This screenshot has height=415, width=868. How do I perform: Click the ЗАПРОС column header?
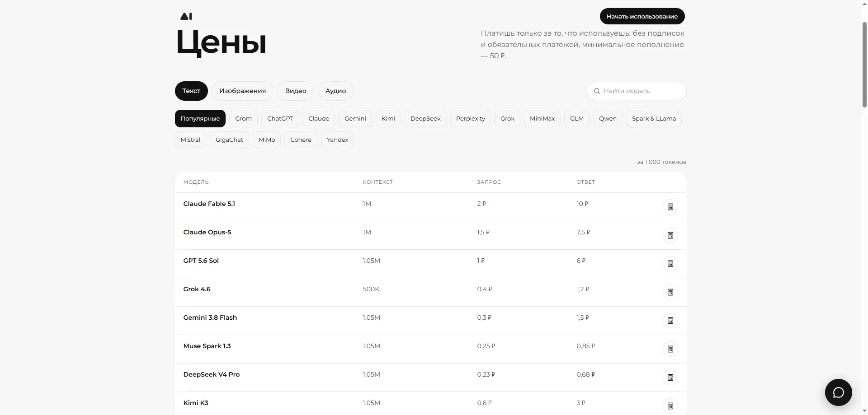tap(489, 182)
